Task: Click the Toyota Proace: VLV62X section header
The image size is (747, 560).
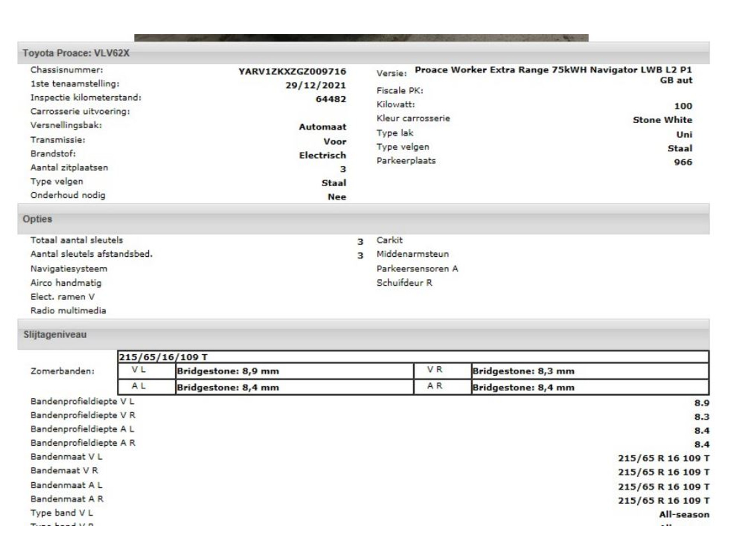Action: 363,53
